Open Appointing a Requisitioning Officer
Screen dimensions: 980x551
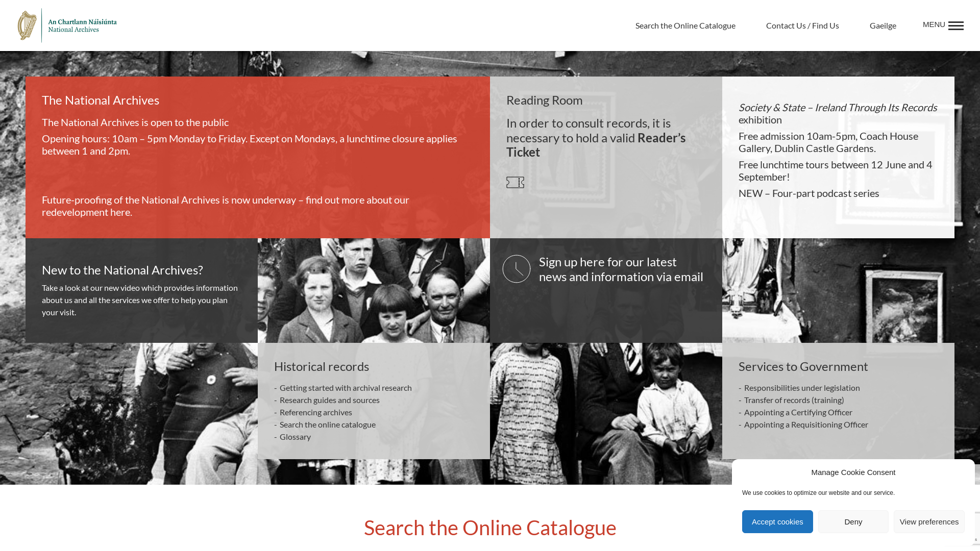[x=805, y=424]
